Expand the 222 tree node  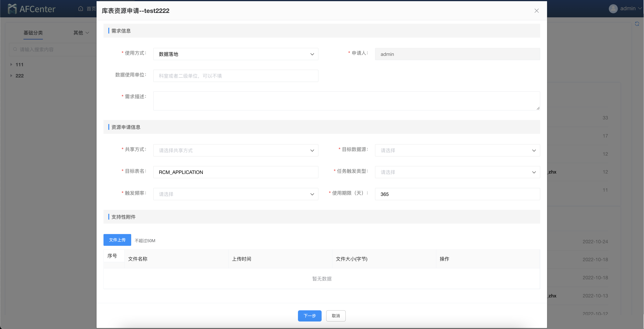11,76
